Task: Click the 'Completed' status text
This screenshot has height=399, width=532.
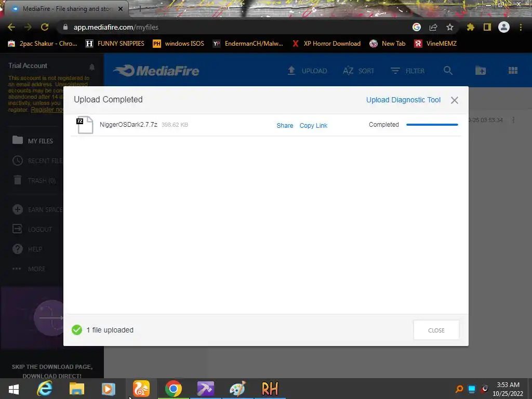Action: tap(384, 125)
